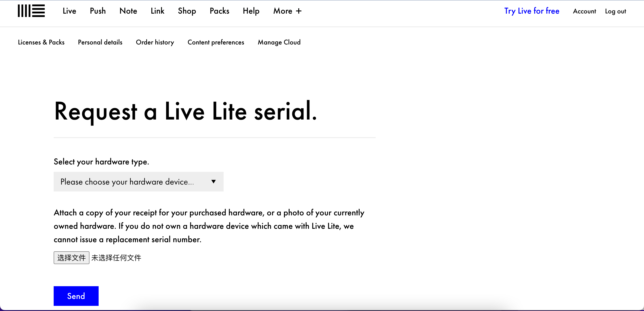Click the 'Attach a copy of your receipt' paragraph
Image resolution: width=644 pixels, height=311 pixels.
click(209, 226)
